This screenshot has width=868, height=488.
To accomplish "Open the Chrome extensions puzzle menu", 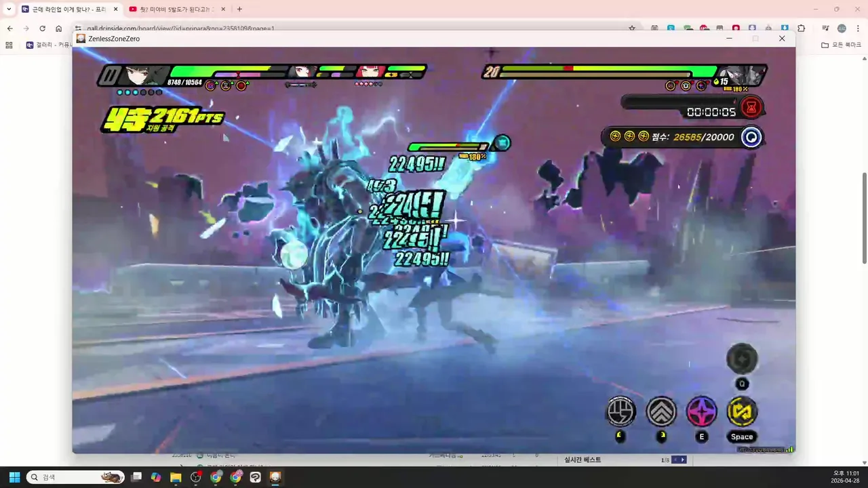I will point(802,28).
